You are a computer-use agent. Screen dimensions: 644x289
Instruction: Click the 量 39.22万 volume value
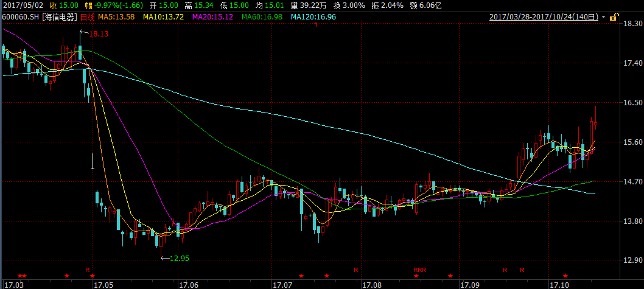(x=309, y=5)
